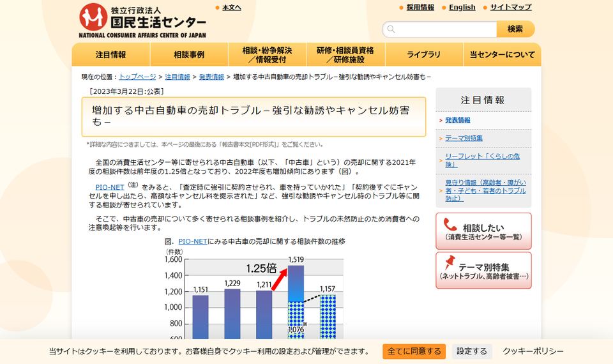Open the PIO-NET link in the paragraph

110,187
